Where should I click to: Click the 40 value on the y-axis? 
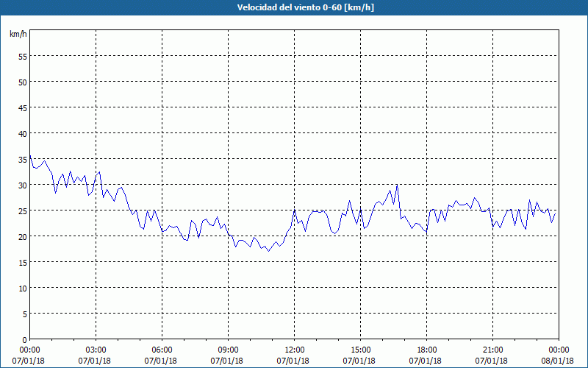(23, 133)
